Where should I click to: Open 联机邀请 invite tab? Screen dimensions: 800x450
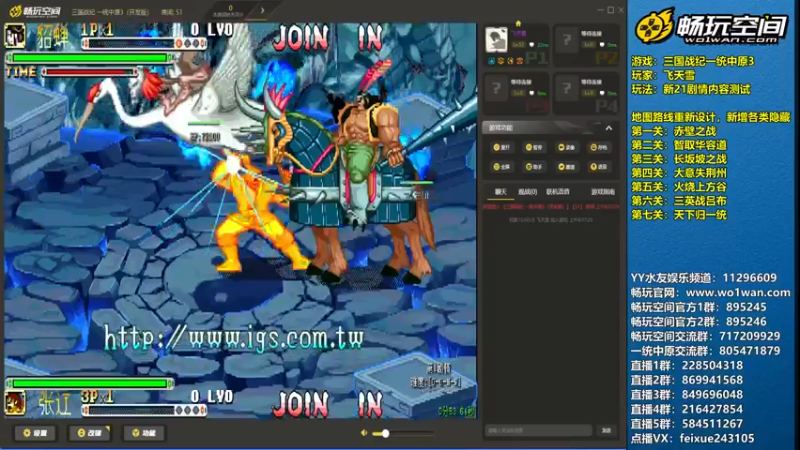tap(558, 192)
